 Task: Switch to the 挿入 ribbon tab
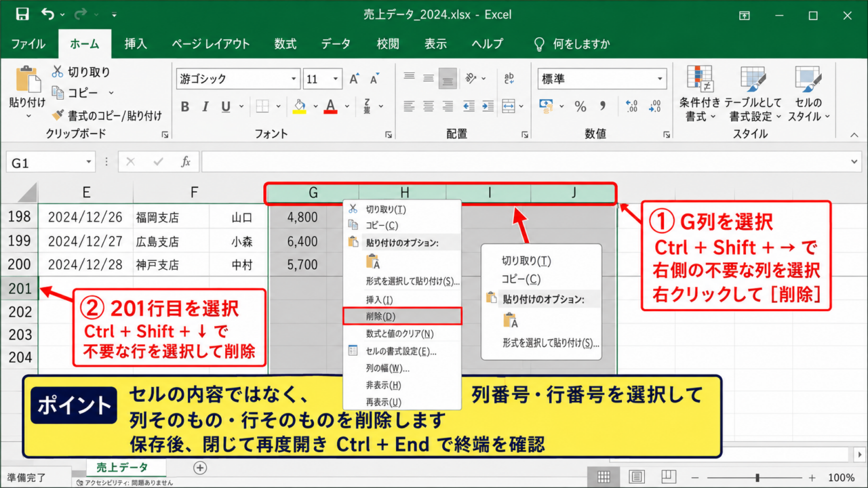coord(136,44)
